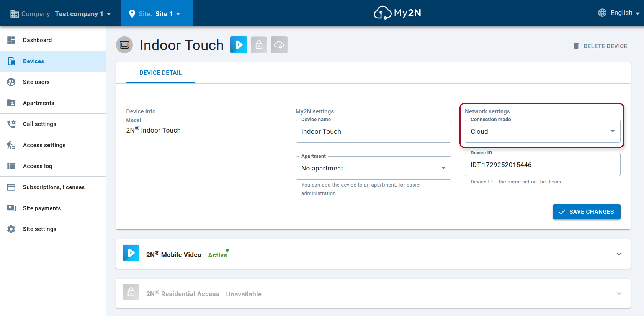
Task: Click the 'My2N settings' heading
Action: [x=315, y=111]
